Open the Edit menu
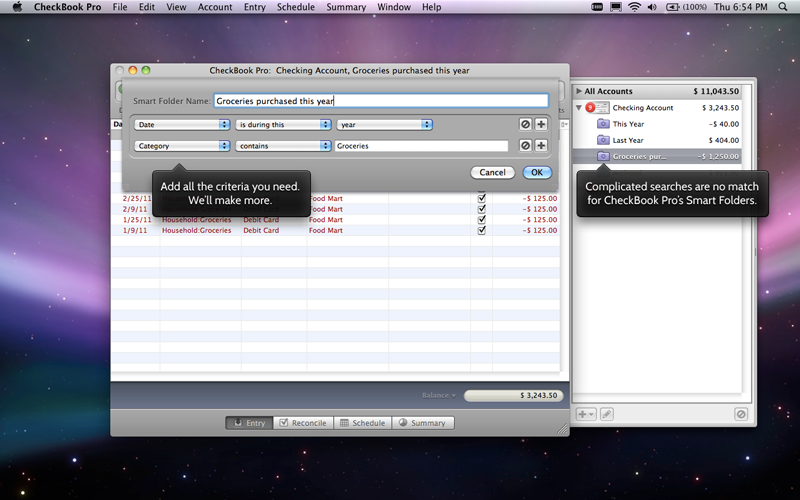 (147, 7)
